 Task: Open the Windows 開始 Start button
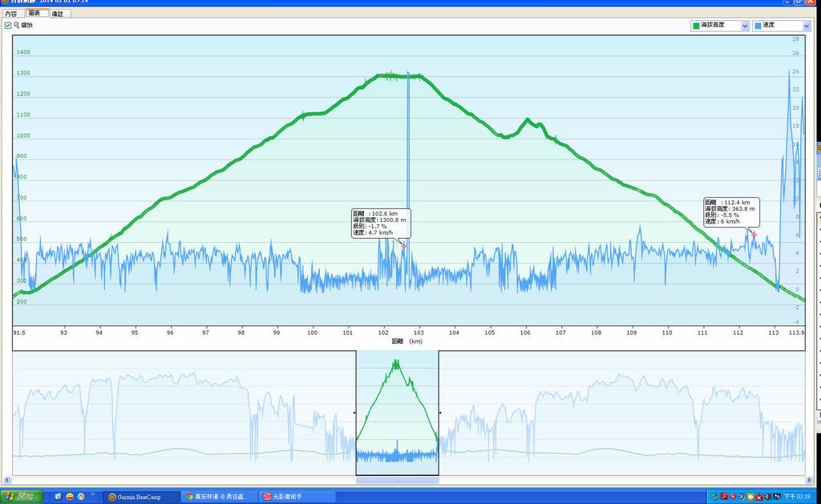[22, 496]
